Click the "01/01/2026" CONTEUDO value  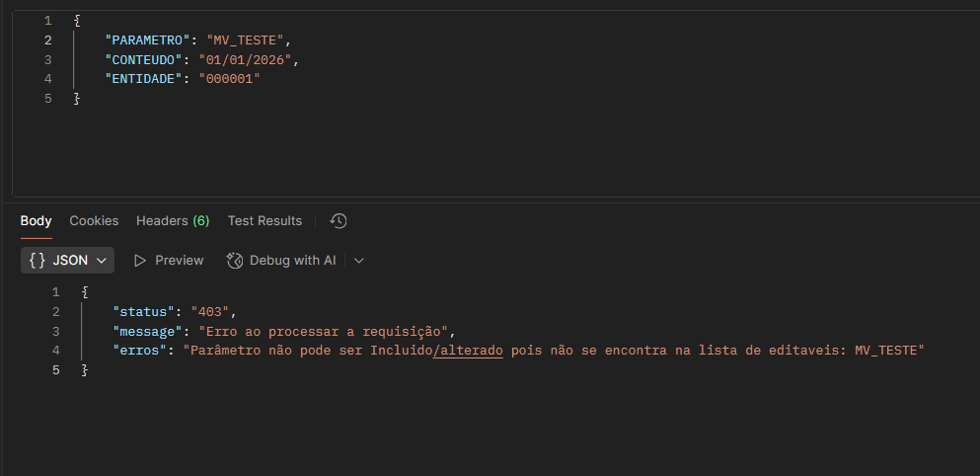point(246,59)
